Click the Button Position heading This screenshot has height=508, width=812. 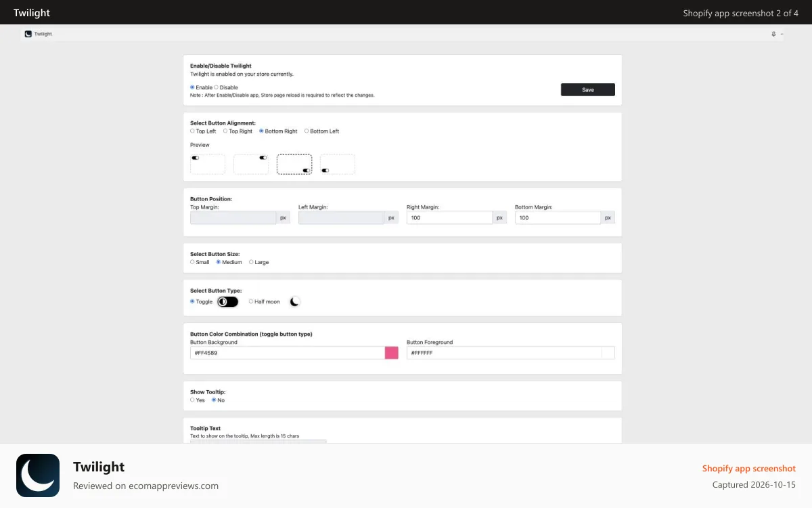point(211,199)
